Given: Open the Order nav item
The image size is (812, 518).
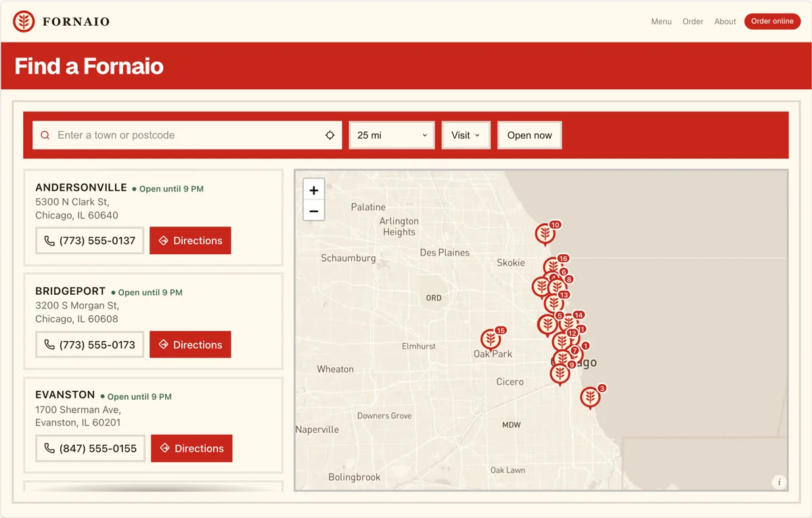Looking at the screenshot, I should (693, 22).
